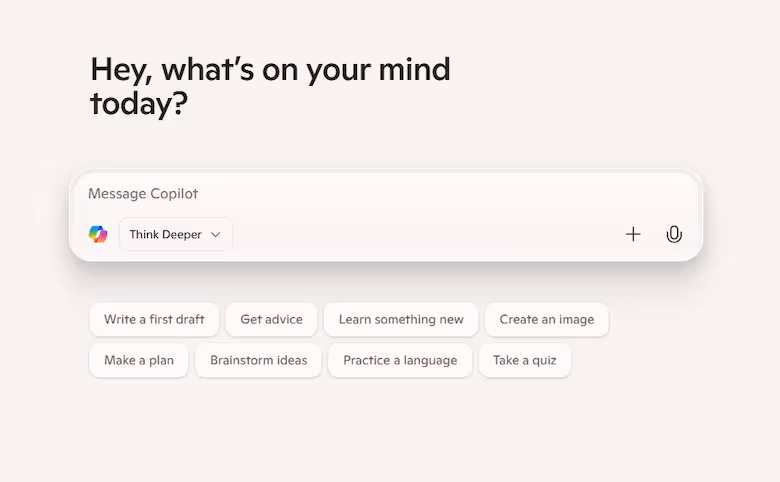Click the word "quiz" in Take a quiz chip
This screenshot has width=780, height=482.
coord(544,361)
